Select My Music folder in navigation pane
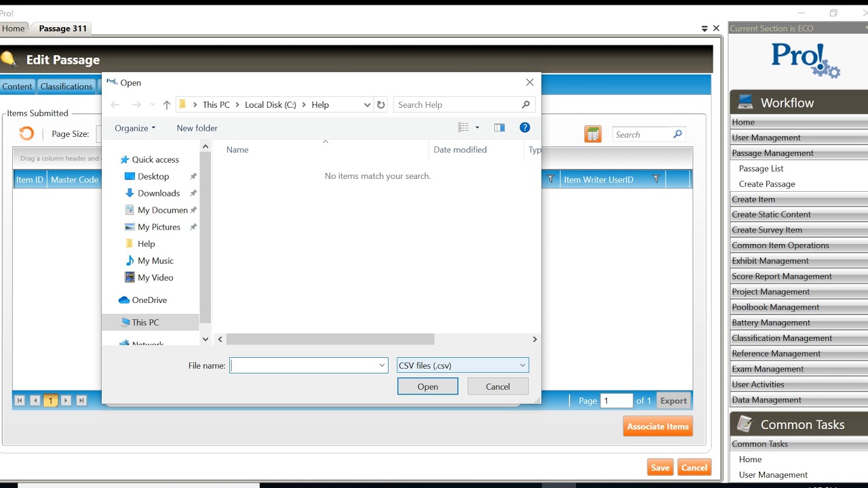 [155, 260]
